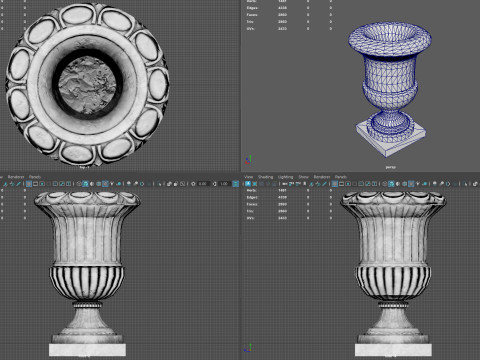
Task: Open the Renderer menu in the side view panel
Action: coord(322,177)
